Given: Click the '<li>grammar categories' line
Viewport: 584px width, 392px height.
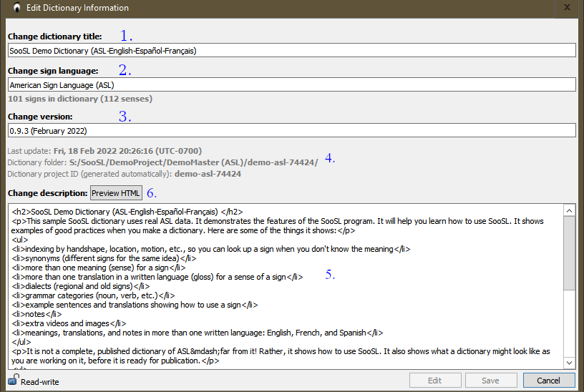Looking at the screenshot, I should click(93, 295).
